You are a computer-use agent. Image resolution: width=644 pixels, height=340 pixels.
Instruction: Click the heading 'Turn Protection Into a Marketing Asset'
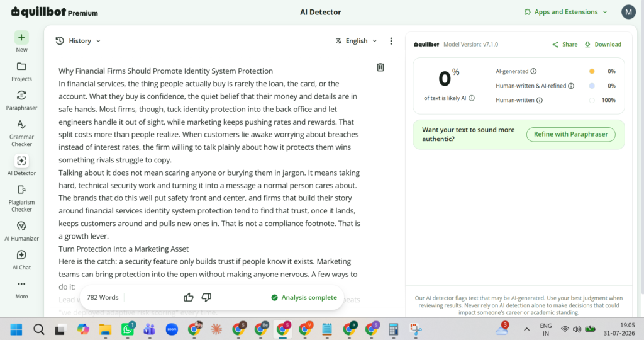point(124,249)
